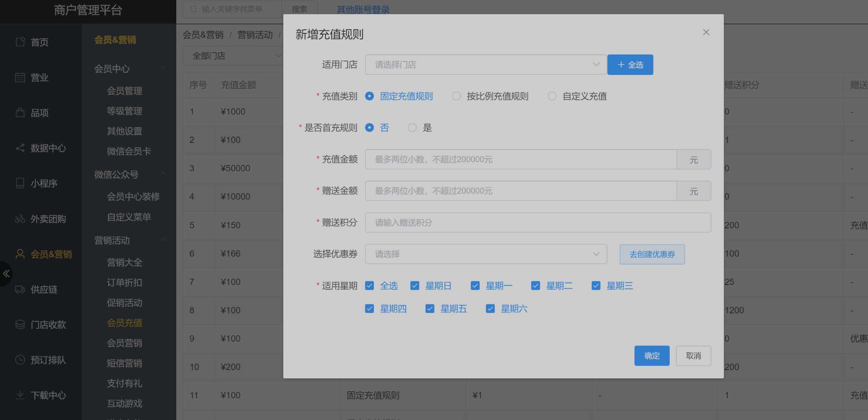Collapse the 微信公众号 menu group

point(163,174)
